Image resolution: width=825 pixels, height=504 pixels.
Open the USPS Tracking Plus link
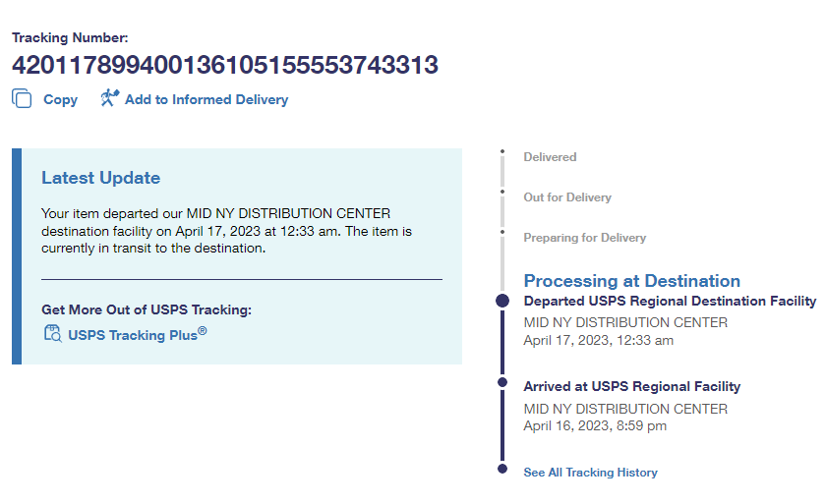coord(137,335)
